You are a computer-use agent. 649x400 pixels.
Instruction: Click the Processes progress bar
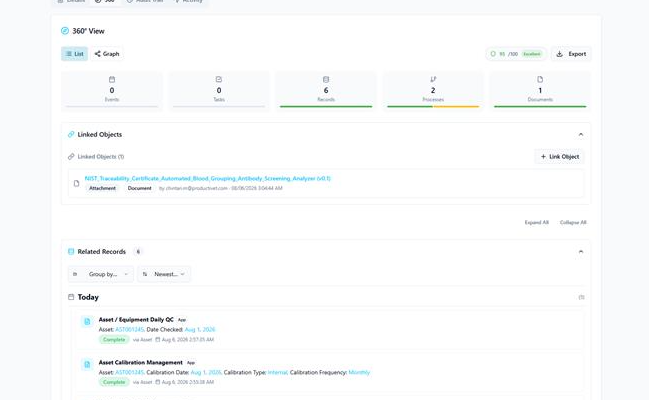click(433, 106)
